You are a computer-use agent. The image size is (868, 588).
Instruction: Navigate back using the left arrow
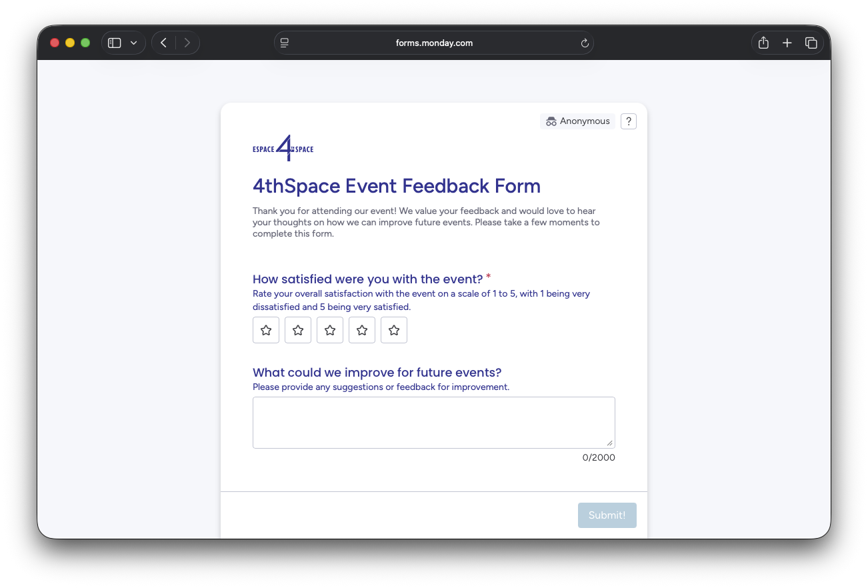(x=163, y=42)
